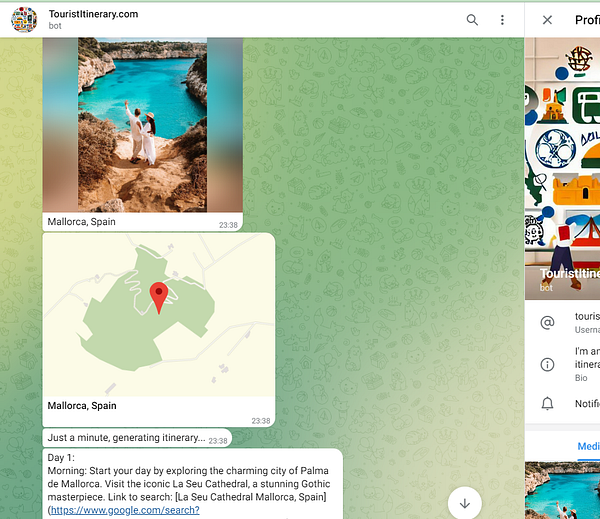Open the three-dot chat options menu

(x=502, y=20)
